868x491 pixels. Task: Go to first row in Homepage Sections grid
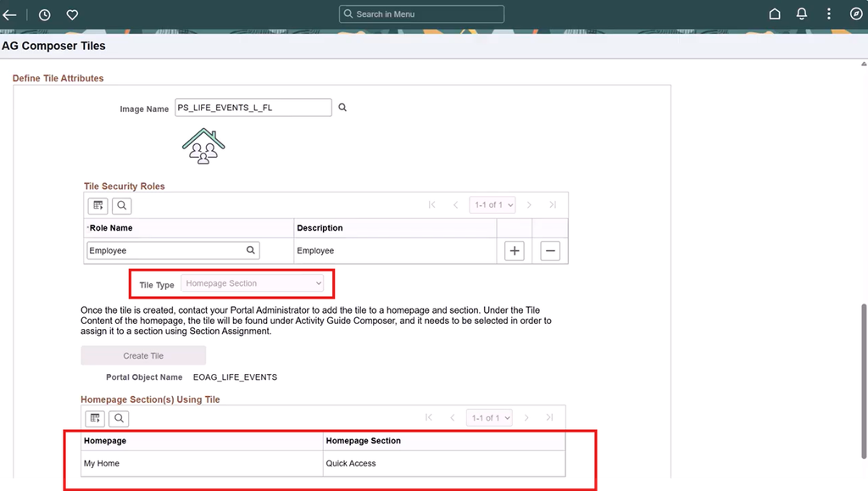click(429, 417)
